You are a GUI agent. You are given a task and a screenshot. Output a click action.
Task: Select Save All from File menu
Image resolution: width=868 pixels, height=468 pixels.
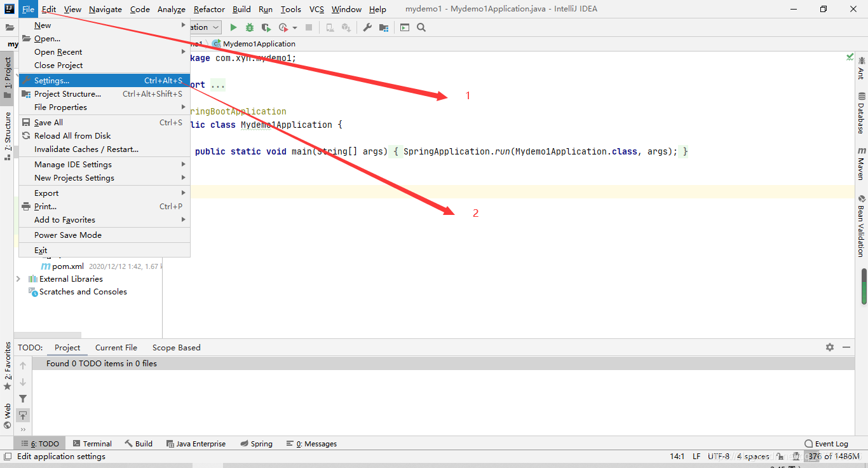point(104,123)
